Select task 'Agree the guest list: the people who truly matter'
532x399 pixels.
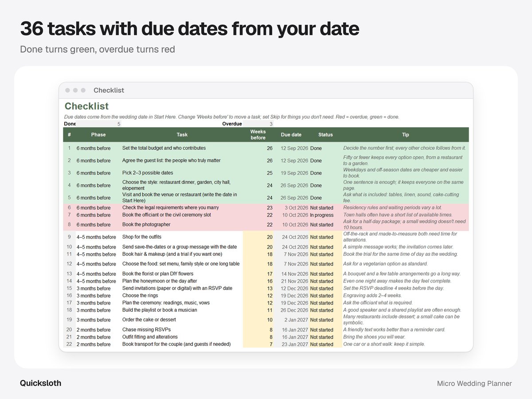pos(171,160)
